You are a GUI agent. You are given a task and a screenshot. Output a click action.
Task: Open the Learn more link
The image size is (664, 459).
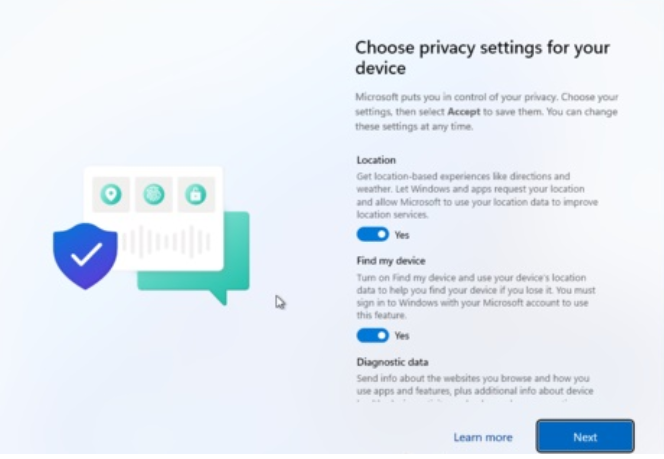point(482,437)
